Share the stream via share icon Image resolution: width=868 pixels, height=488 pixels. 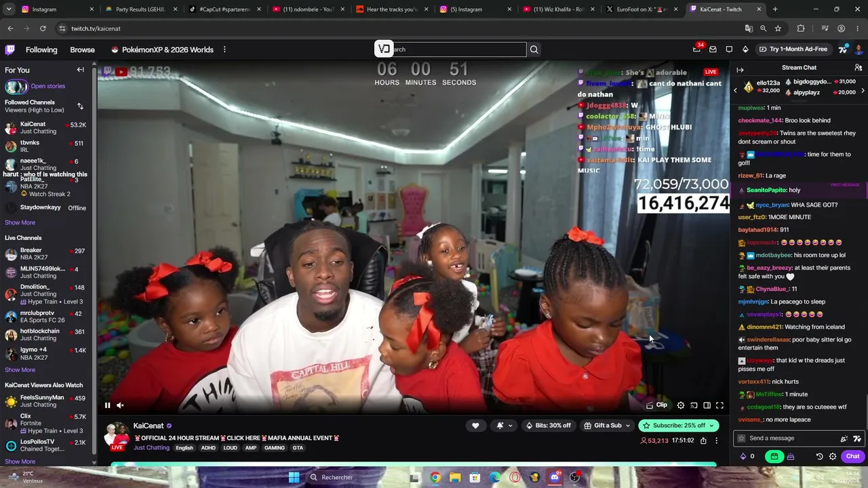pos(703,441)
